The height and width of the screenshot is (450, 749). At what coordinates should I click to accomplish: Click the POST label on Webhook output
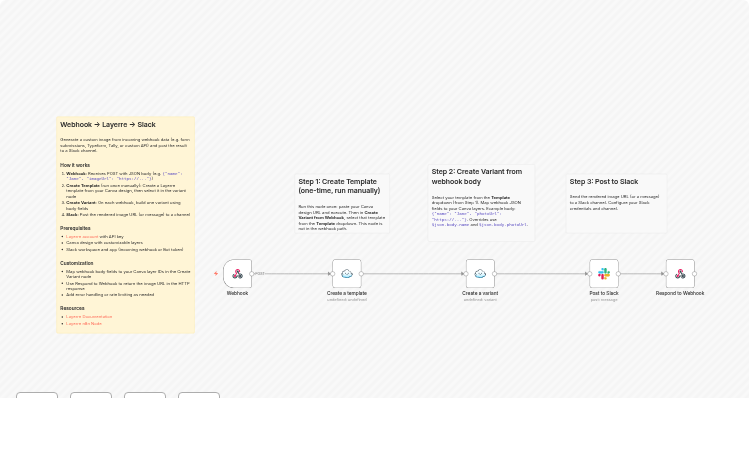point(260,274)
